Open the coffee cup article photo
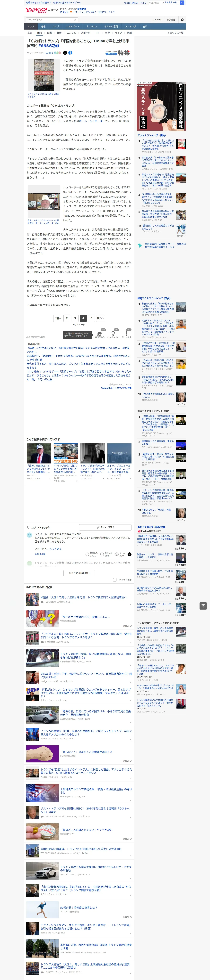210x980 pixels. click(x=44, y=75)
